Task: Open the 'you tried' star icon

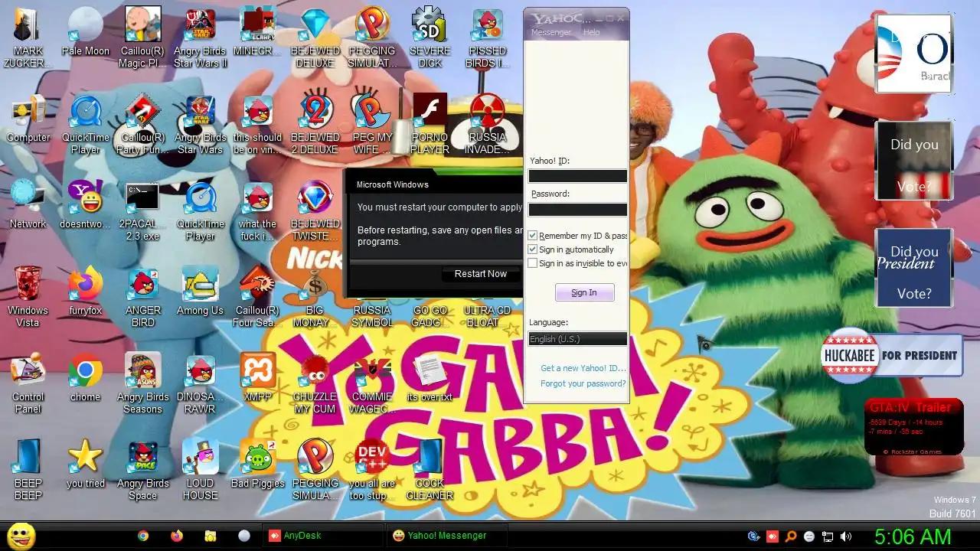Action: (86, 465)
